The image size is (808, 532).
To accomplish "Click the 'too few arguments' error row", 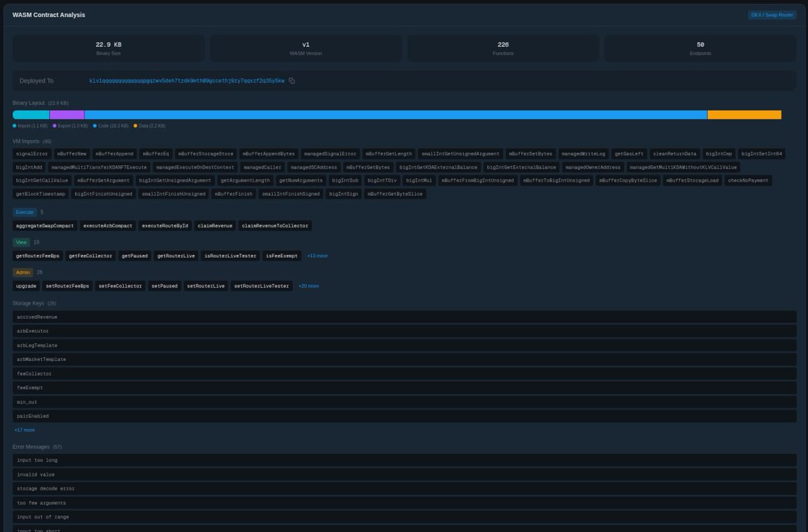I will (x=404, y=503).
